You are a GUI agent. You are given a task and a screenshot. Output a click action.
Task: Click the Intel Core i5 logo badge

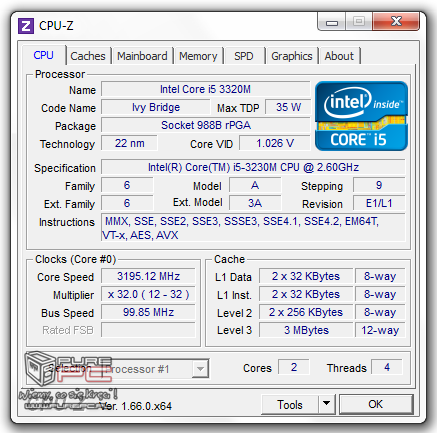click(x=361, y=116)
